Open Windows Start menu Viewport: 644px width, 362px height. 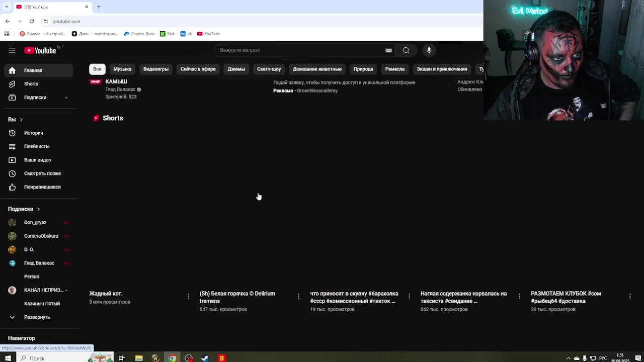point(8,358)
